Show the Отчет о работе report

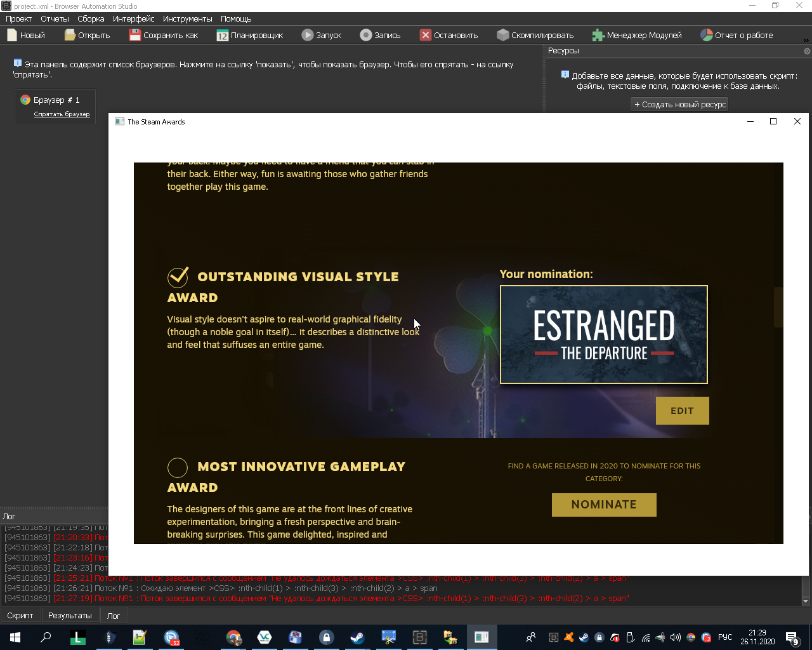(x=737, y=35)
